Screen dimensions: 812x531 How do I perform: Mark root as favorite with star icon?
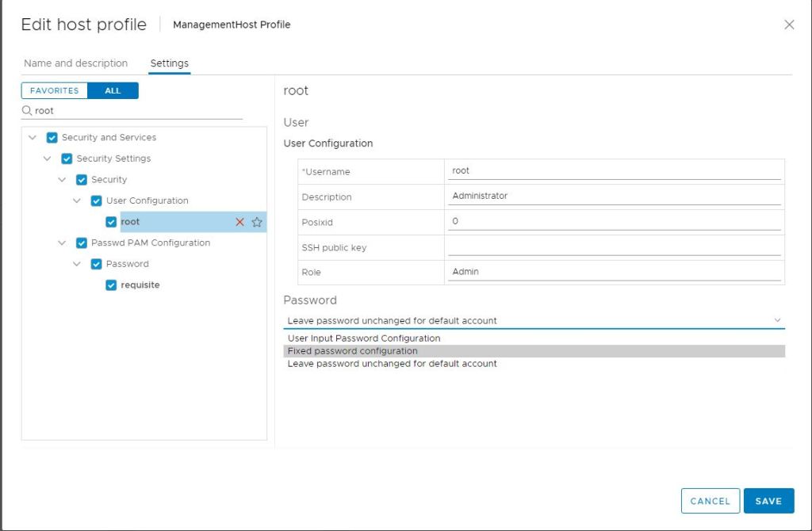[x=257, y=222]
